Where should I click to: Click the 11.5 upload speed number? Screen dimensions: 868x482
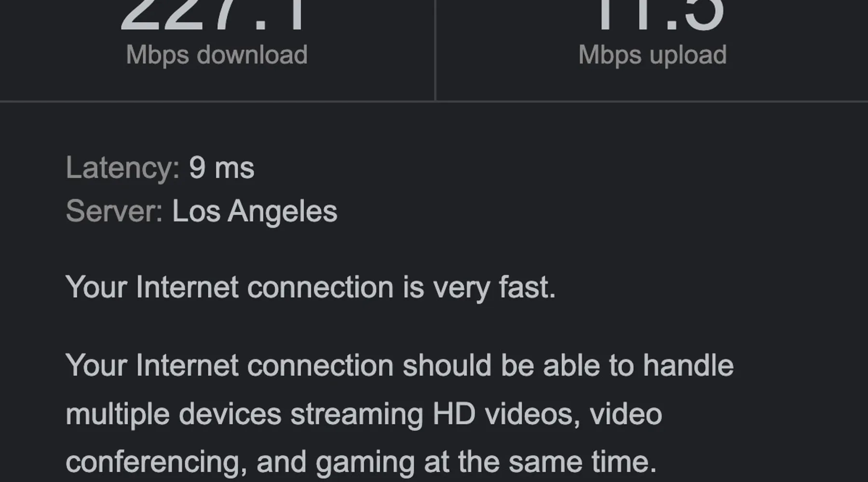660,15
